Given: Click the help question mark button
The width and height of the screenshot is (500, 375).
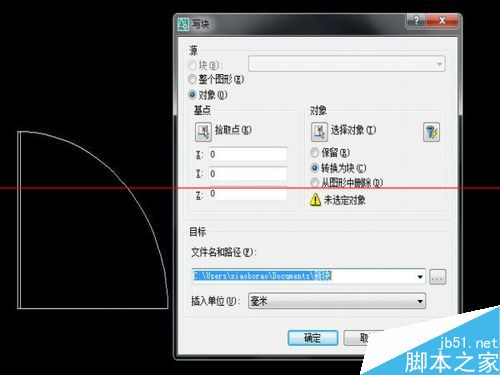Looking at the screenshot, I should [x=416, y=21].
